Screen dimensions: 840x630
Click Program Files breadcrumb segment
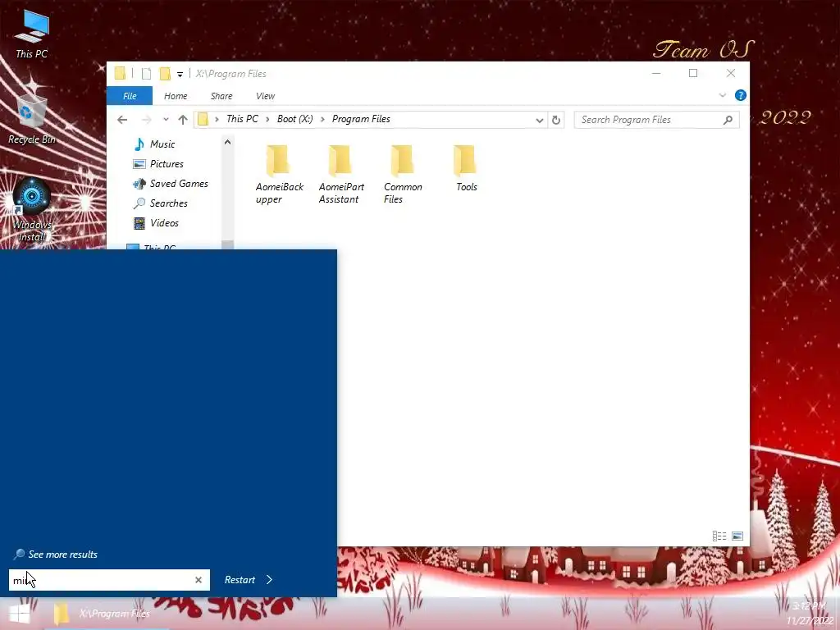[x=361, y=119]
